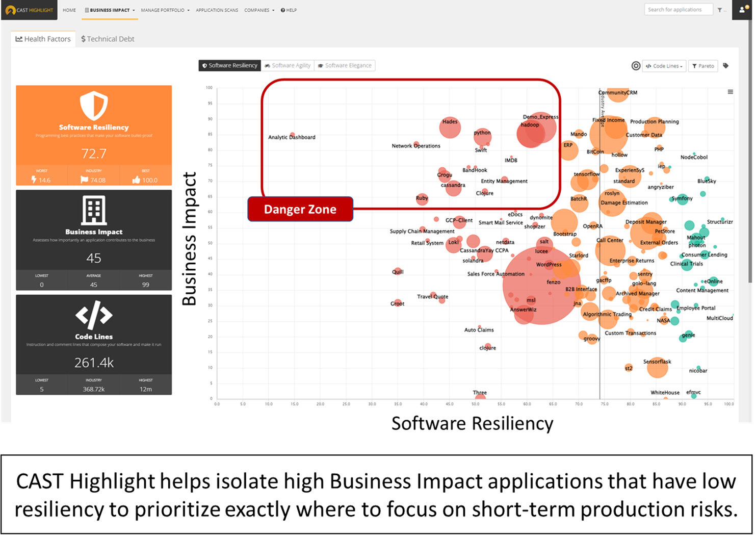Switch chart to Software Elegance
This screenshot has height=537, width=756.
click(x=345, y=66)
